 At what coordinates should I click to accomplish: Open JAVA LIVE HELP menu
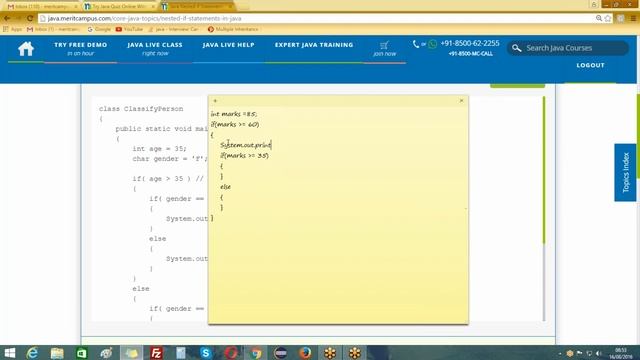pyautogui.click(x=228, y=45)
